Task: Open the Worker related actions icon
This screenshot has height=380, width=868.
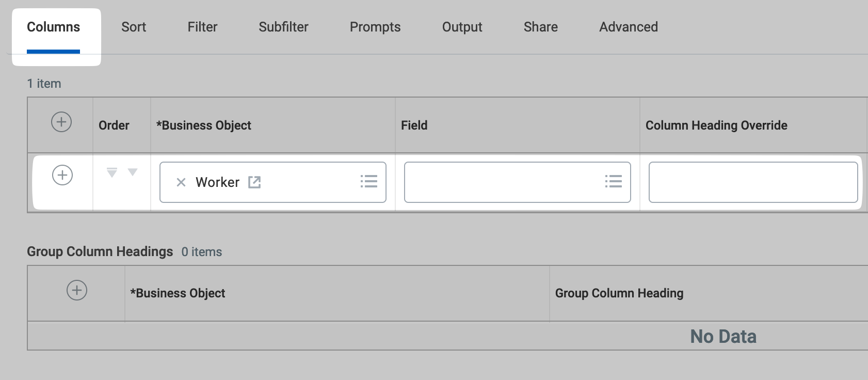Action: (x=254, y=182)
